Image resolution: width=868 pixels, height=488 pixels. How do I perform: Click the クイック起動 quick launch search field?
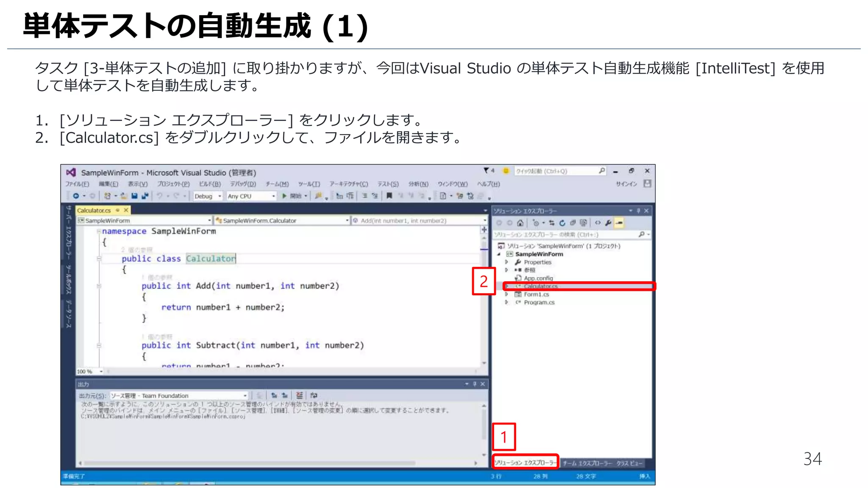[x=559, y=171]
